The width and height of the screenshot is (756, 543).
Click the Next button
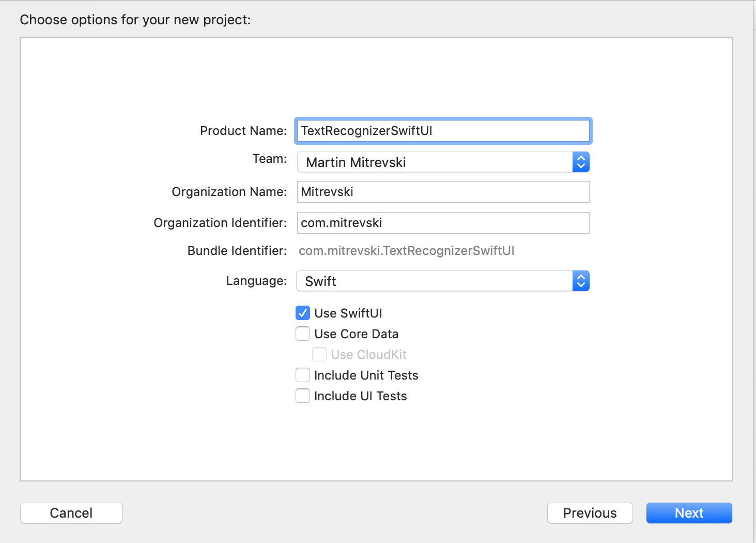pyautogui.click(x=689, y=513)
